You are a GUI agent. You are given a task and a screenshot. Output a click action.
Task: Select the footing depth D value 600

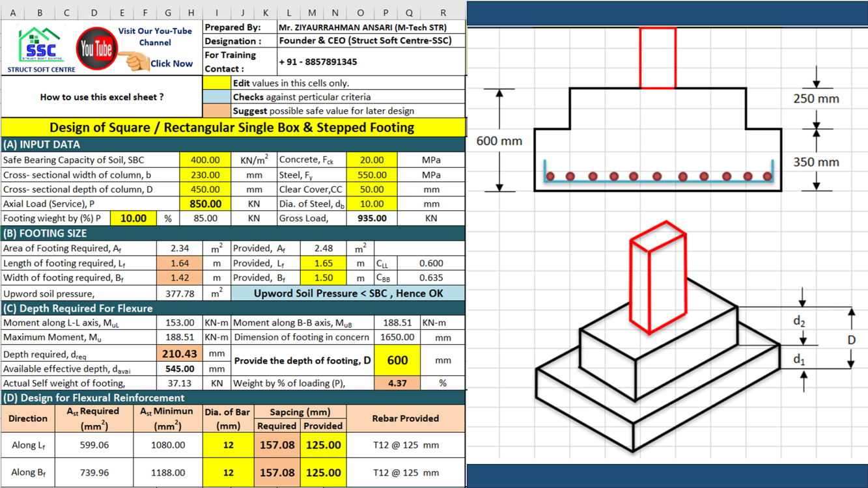coord(397,360)
